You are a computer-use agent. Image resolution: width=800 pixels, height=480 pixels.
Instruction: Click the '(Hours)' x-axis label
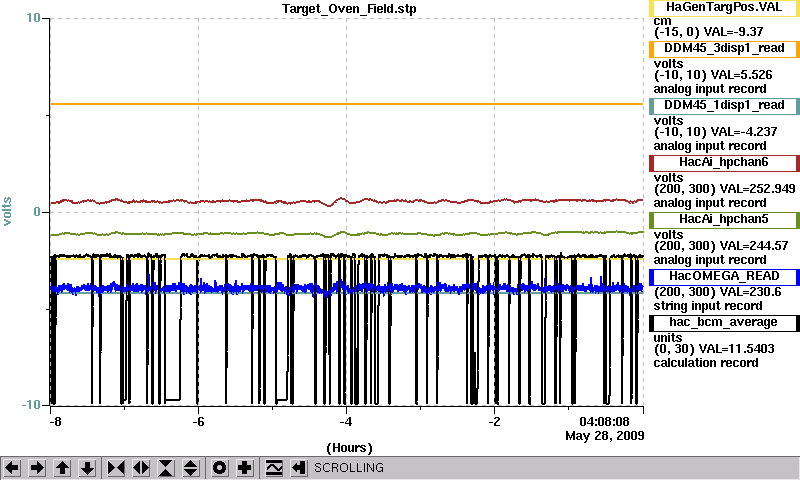(349, 448)
